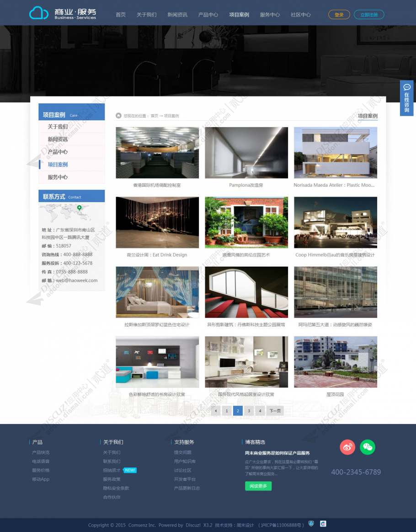Open 产品中心 in the top navigation
Screen dimensions: 416x532
click(x=208, y=15)
